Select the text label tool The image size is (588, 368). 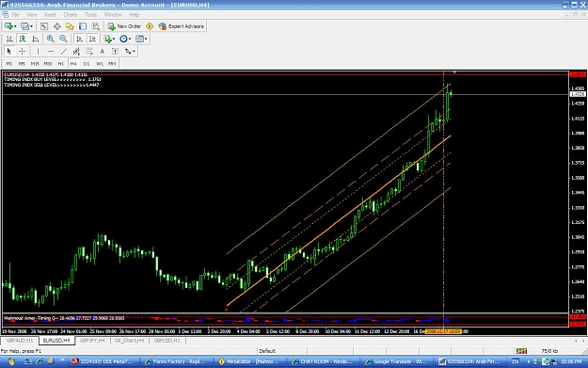tap(115, 51)
